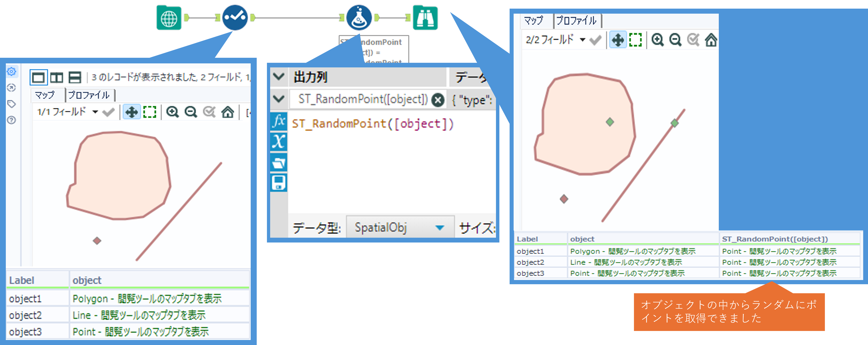Image resolution: width=868 pixels, height=345 pixels.
Task: Click the Map Input tool icon
Action: pos(169,18)
